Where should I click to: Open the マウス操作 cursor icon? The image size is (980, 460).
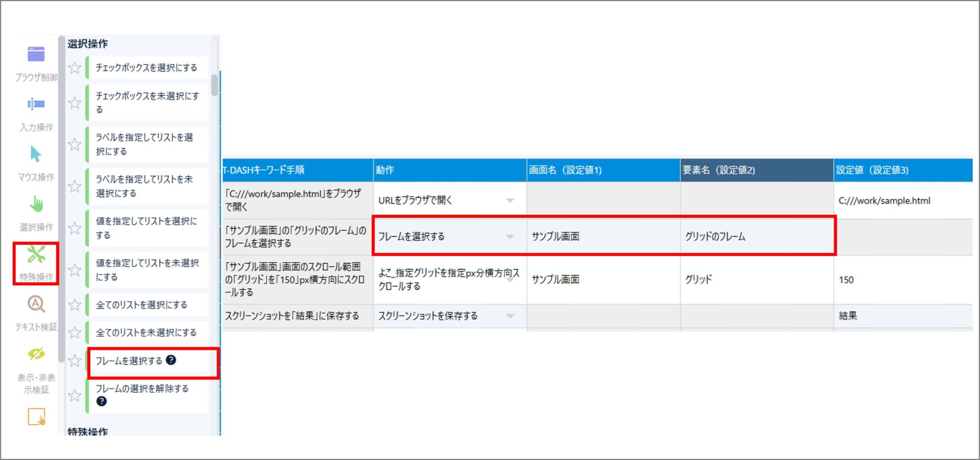36,154
